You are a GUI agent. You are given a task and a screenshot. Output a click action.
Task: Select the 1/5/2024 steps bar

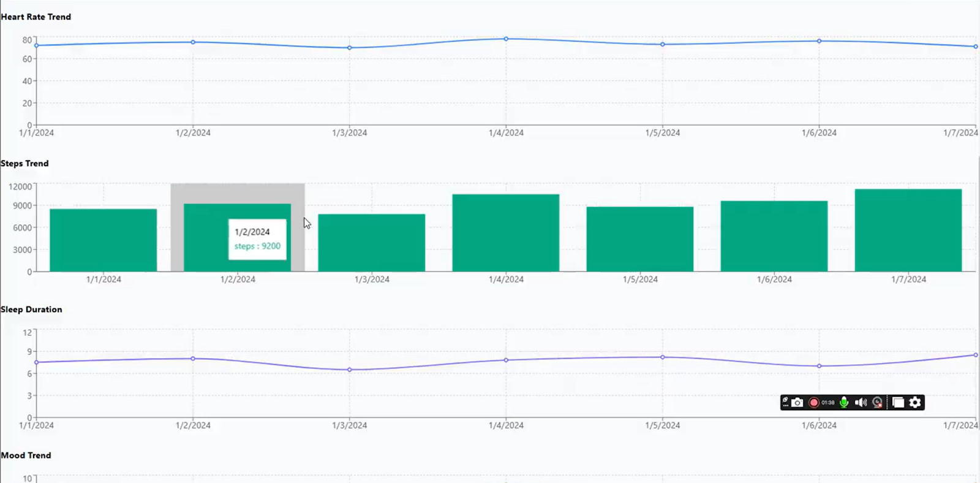click(x=639, y=239)
